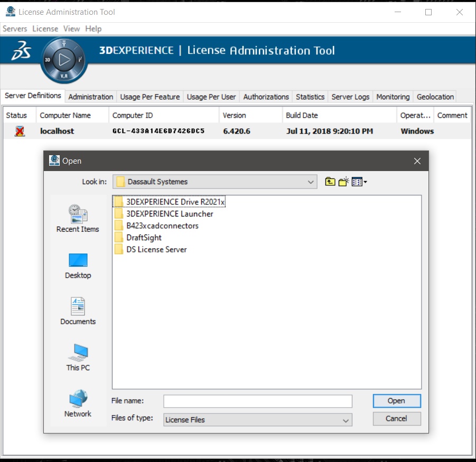Click the License Administration Tool title icon
This screenshot has height=462, width=476.
click(11, 12)
